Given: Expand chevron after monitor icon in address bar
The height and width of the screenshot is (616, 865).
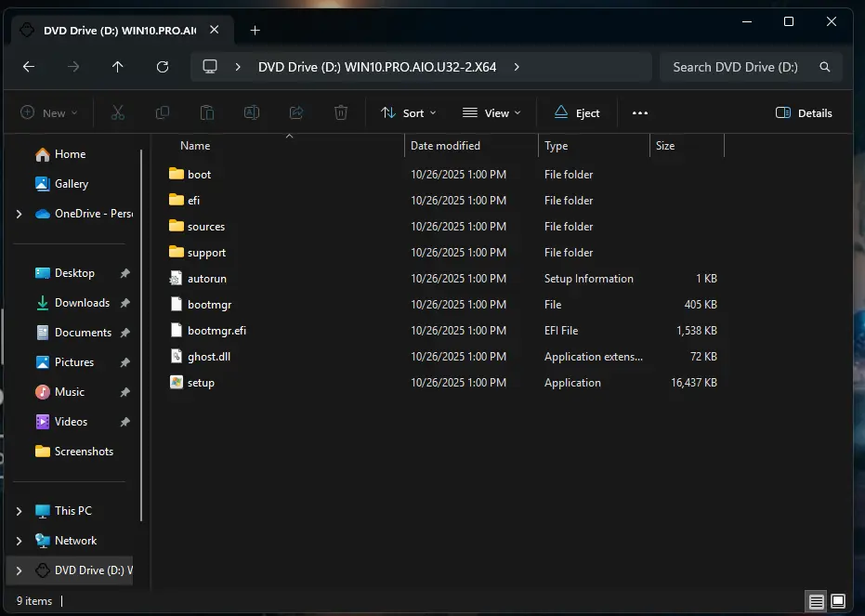Looking at the screenshot, I should pos(238,67).
